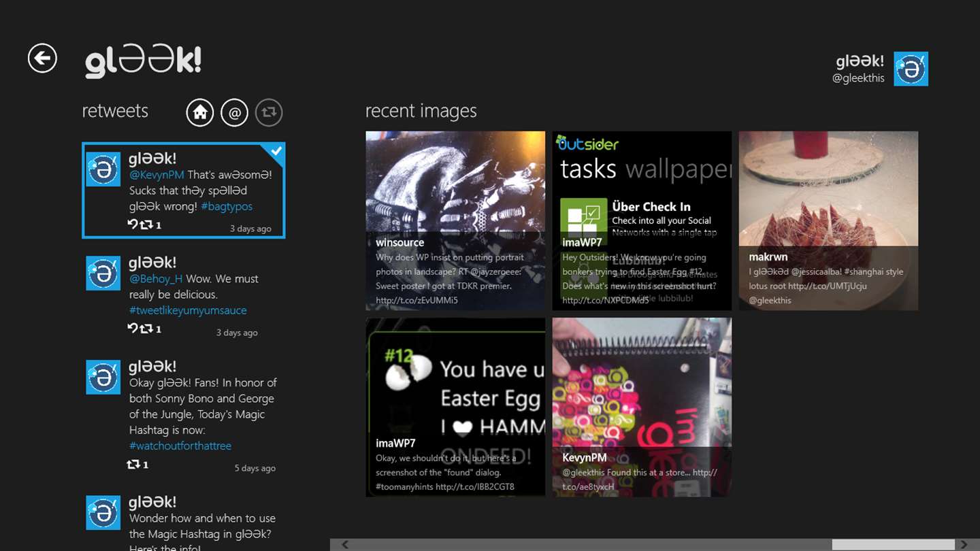Click retweet icon on the #watchoutforthattree tweet
This screenshot has height=551, width=980.
tap(133, 465)
